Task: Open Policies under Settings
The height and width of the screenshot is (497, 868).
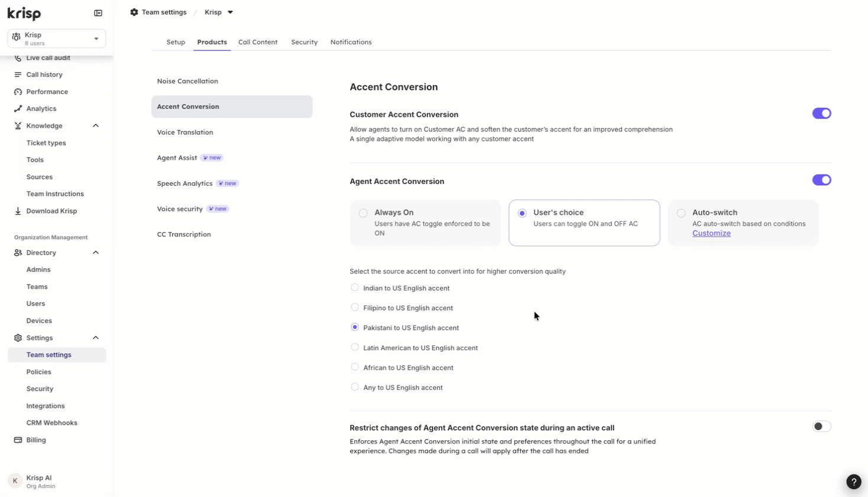Action: click(x=38, y=372)
